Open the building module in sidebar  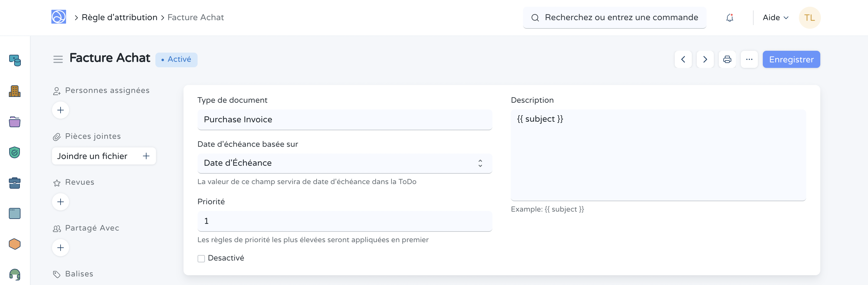[x=14, y=91]
